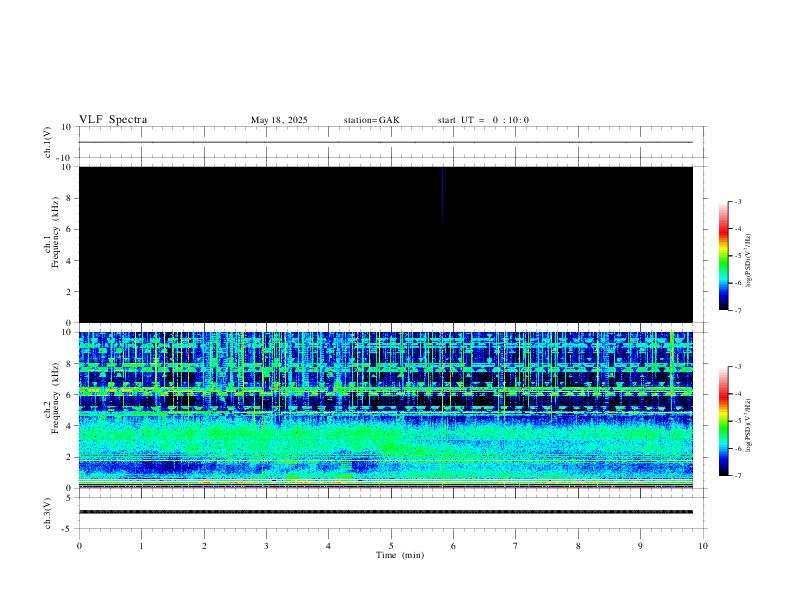Click the "-7" tick on ch.2 color bar

point(738,475)
